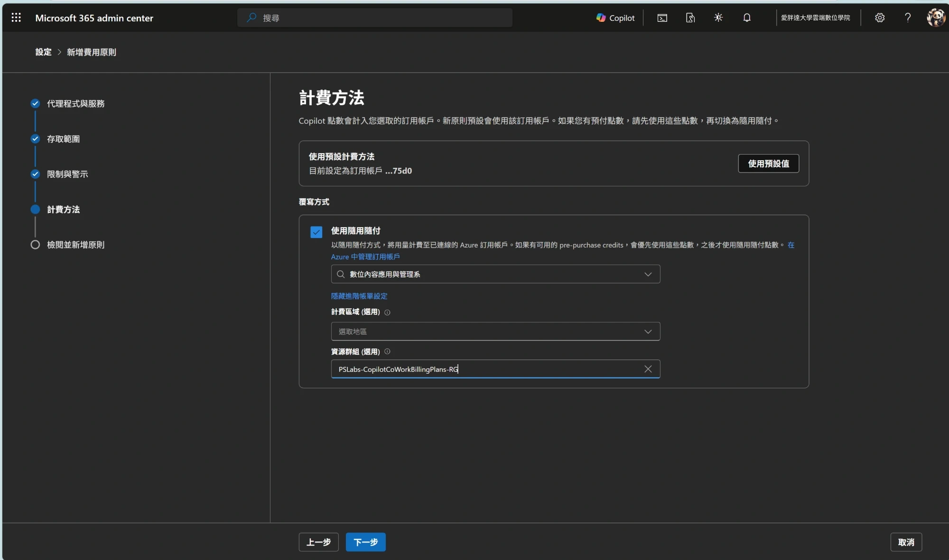Open the Cloud Shell terminal icon
Image resolution: width=949 pixels, height=560 pixels.
(x=662, y=18)
